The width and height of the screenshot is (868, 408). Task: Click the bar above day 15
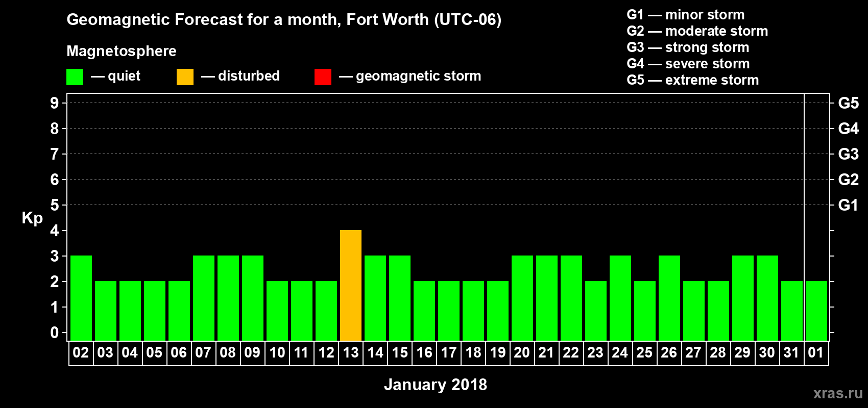tap(400, 298)
